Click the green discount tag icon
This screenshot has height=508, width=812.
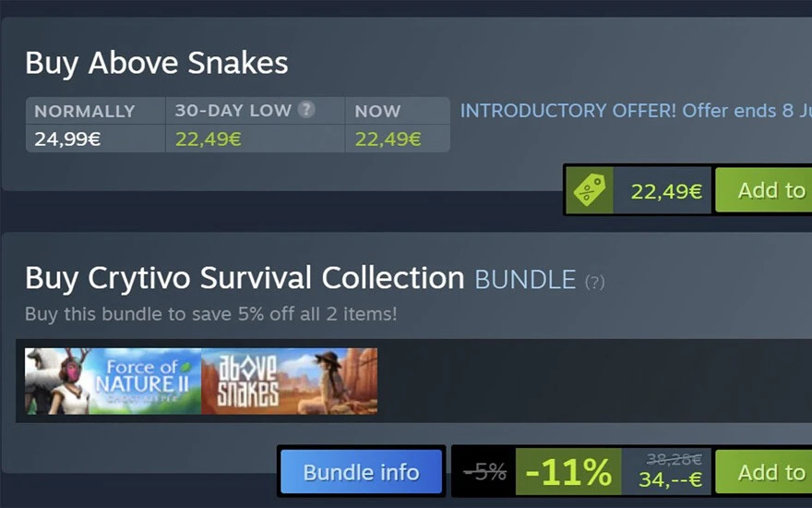pos(590,190)
